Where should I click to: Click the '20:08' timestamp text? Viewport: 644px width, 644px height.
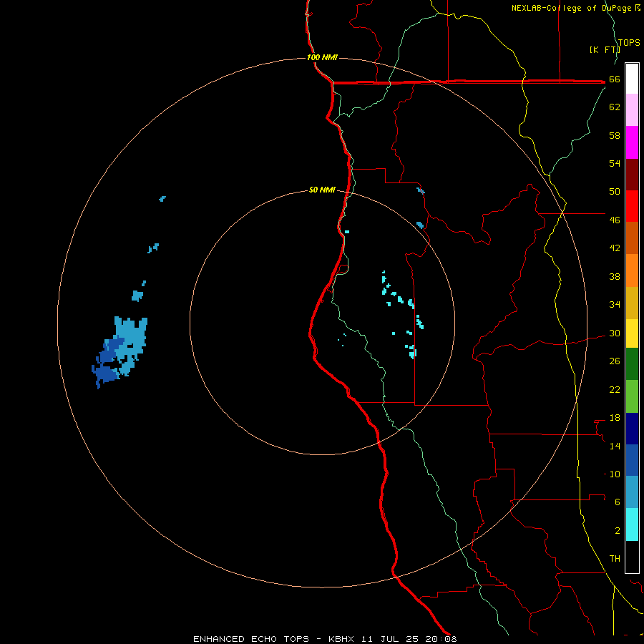pyautogui.click(x=441, y=639)
